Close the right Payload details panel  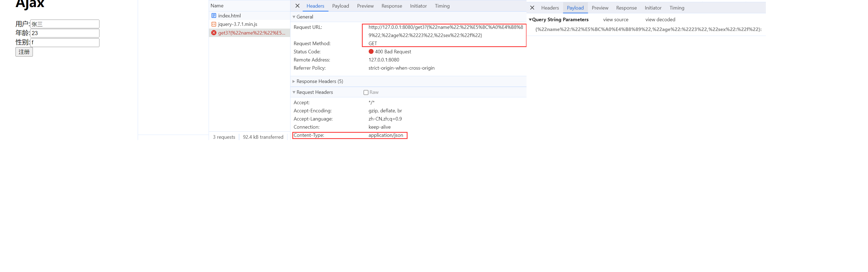coord(532,8)
